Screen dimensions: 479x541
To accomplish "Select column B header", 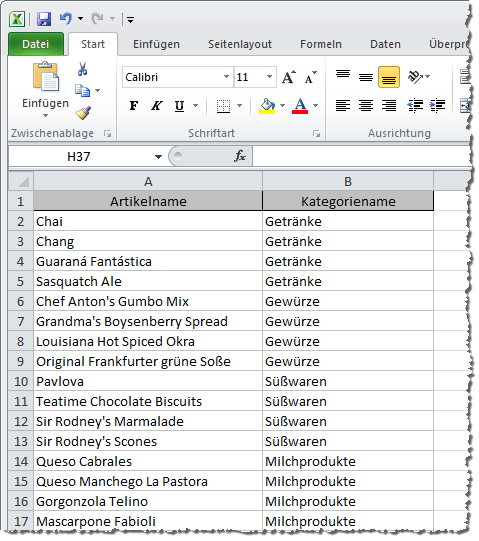I will pyautogui.click(x=348, y=181).
